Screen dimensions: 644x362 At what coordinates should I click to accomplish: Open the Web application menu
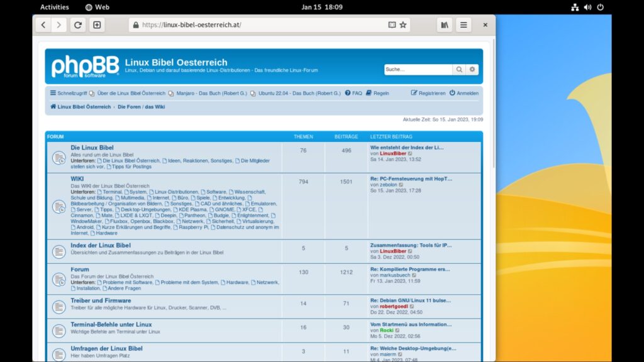[x=97, y=7]
